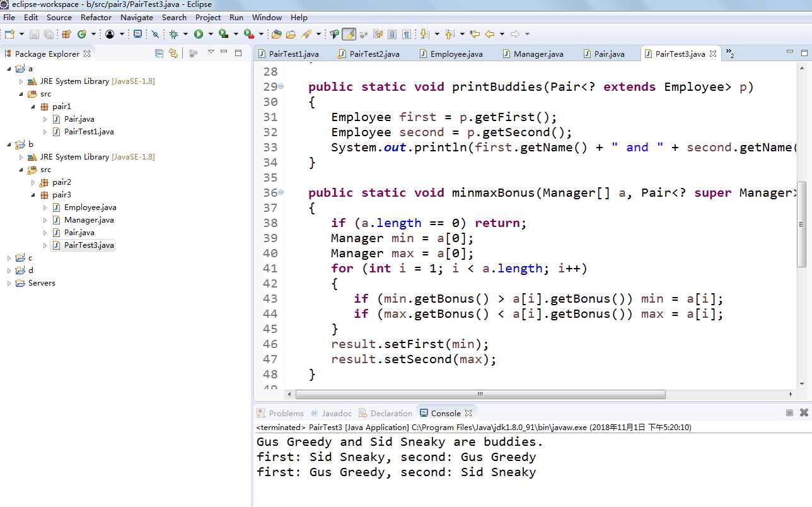812x507 pixels.
Task: Select Manager.java in Package Explorer tree
Action: tap(89, 220)
